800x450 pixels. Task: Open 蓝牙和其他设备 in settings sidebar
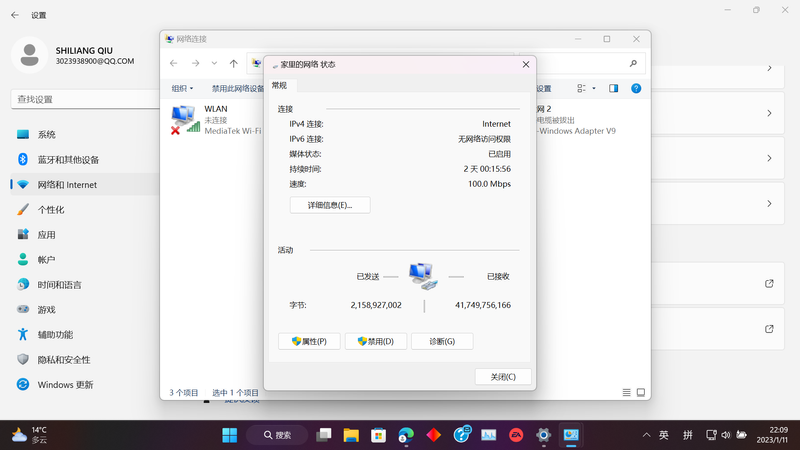click(x=68, y=160)
